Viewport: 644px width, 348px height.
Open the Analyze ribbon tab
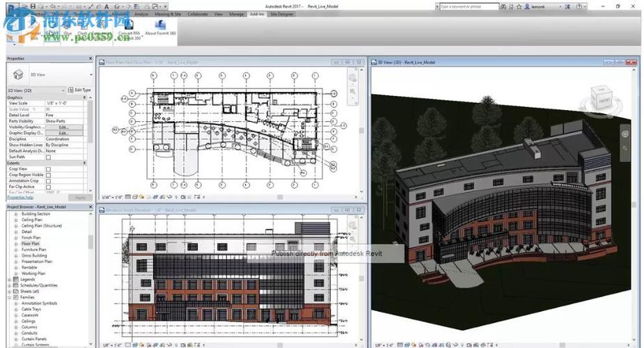(141, 14)
